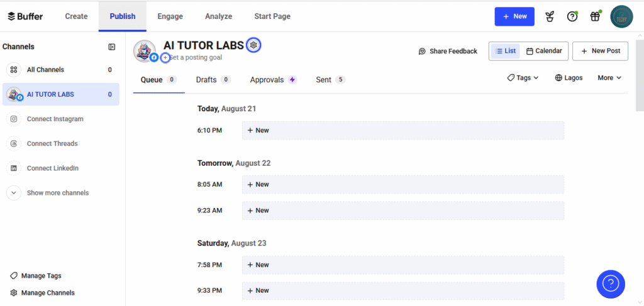The image size is (644, 306).
Task: Open the gift box icon
Action: tap(595, 17)
